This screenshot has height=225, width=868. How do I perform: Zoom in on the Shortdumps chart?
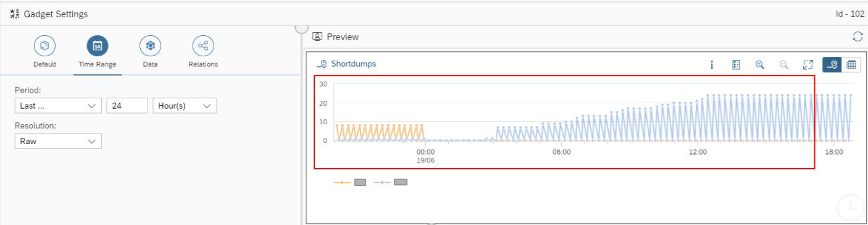tap(760, 64)
